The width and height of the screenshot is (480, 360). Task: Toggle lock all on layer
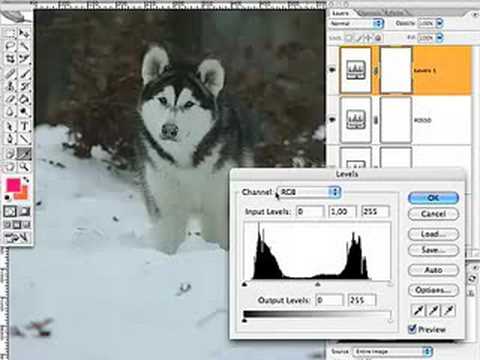378,38
